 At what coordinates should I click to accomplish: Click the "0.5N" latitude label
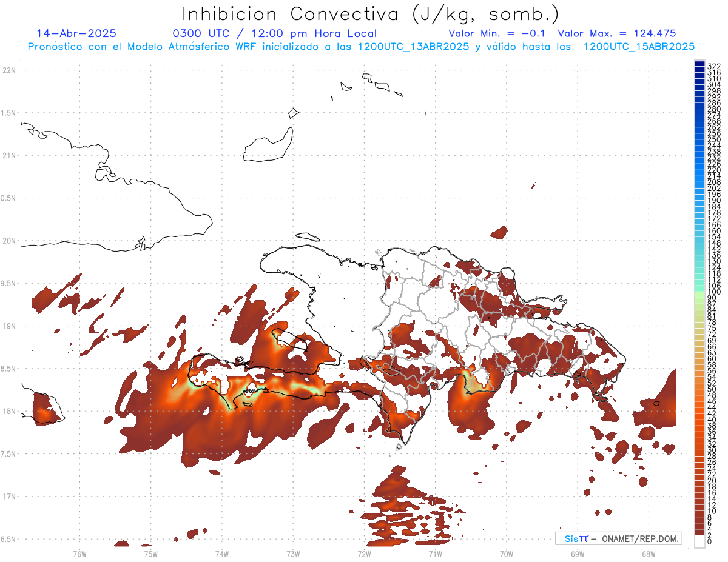8,198
